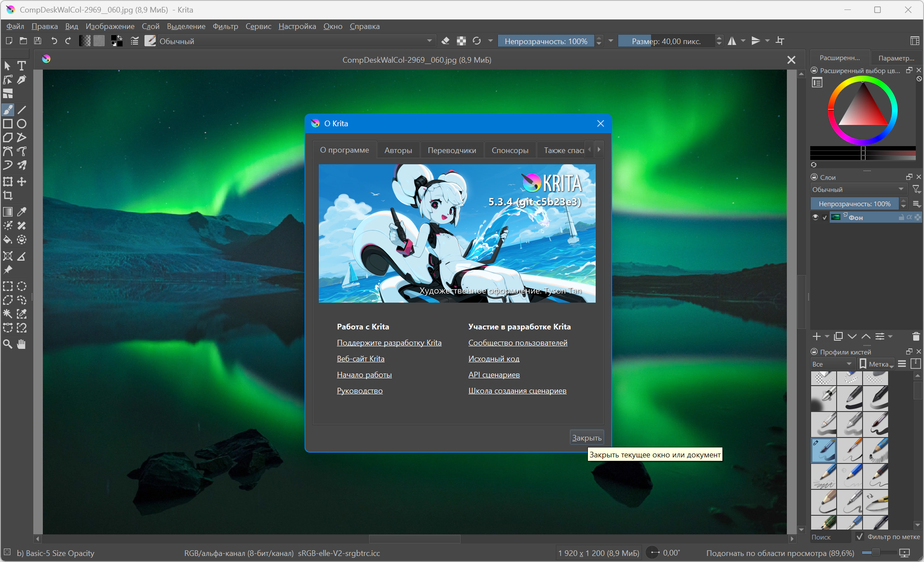
Task: Select the Crop tool
Action: click(8, 195)
